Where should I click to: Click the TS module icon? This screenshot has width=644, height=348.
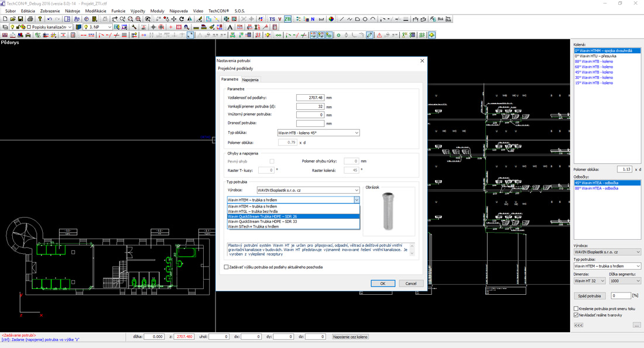click(272, 19)
